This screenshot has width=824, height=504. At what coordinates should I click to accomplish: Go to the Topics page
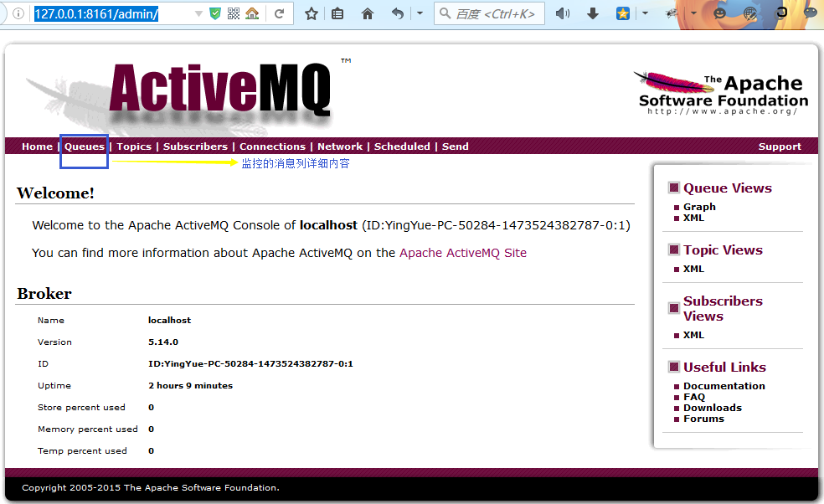(x=134, y=147)
